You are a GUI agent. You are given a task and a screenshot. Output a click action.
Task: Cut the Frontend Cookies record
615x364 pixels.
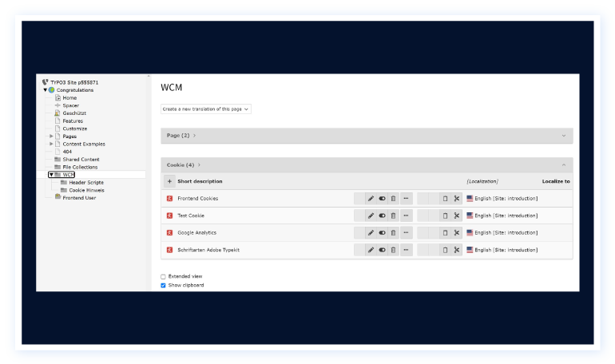pos(457,199)
